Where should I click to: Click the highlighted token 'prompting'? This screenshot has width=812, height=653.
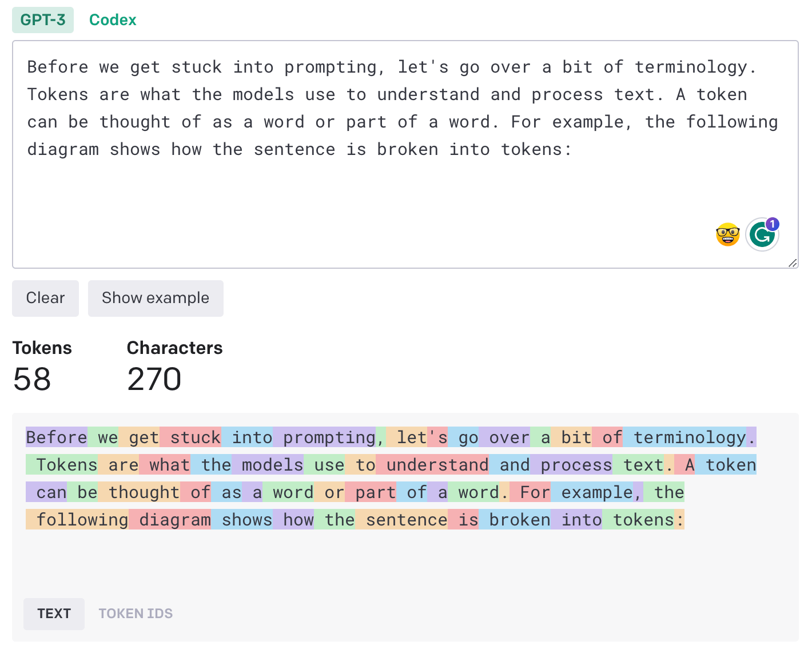point(327,437)
